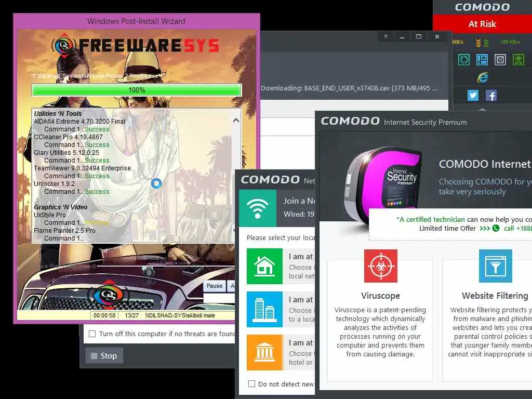Select 'AIDA64 Extreme 4.70.3200 Final' row
Image resolution: width=532 pixels, height=399 pixels.
tap(79, 122)
